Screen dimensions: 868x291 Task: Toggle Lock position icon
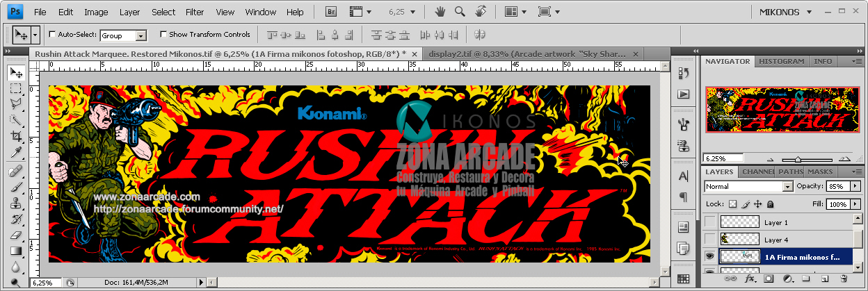pos(757,204)
